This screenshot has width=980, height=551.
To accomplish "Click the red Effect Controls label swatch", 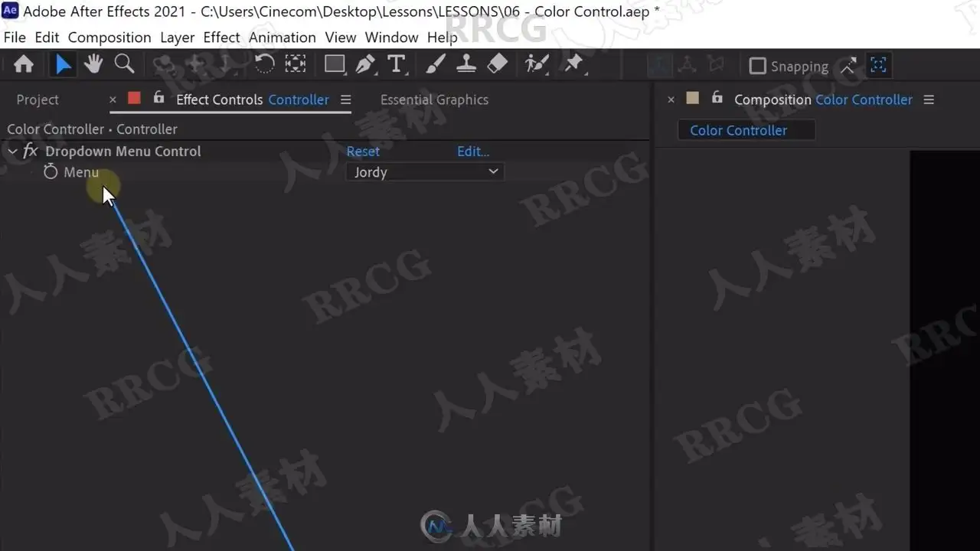I will point(134,98).
